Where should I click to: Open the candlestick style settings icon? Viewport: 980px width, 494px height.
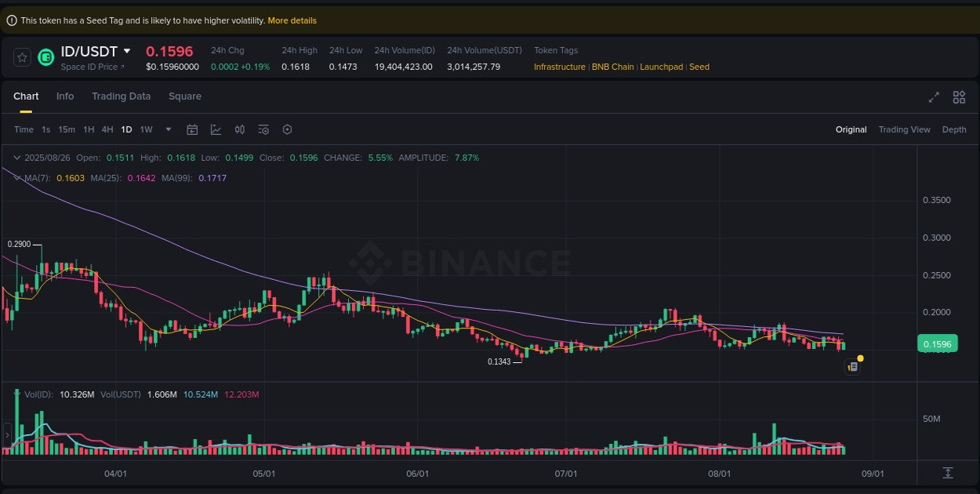coord(240,129)
